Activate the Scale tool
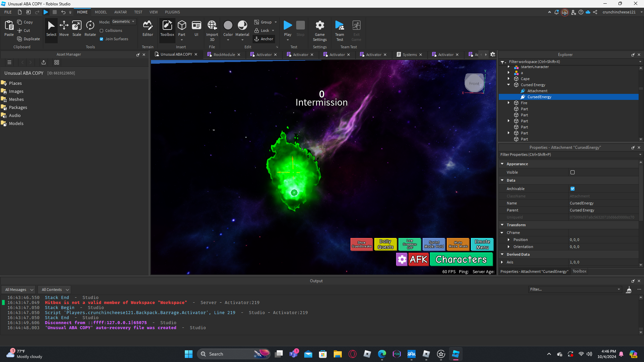 pyautogui.click(x=77, y=28)
